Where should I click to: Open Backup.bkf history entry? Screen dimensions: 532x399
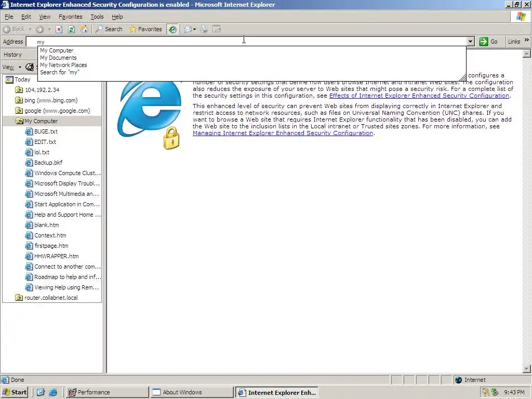point(44,163)
